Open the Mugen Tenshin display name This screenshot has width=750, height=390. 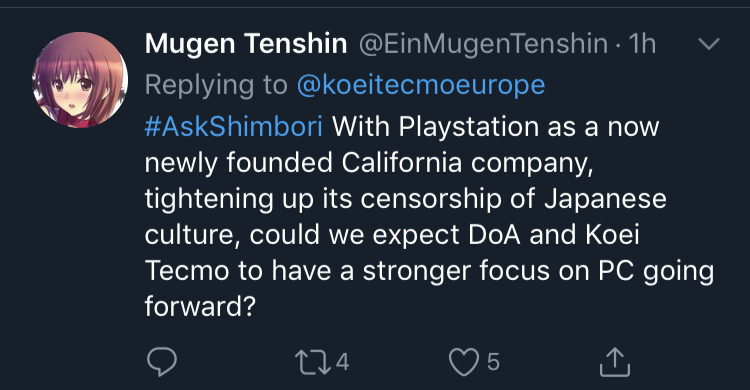[246, 44]
